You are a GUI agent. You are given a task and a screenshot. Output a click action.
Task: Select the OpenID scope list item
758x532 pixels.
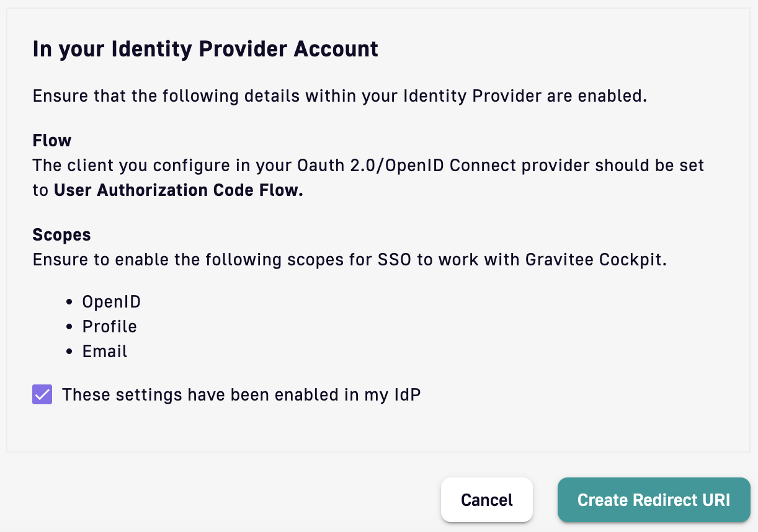point(112,302)
